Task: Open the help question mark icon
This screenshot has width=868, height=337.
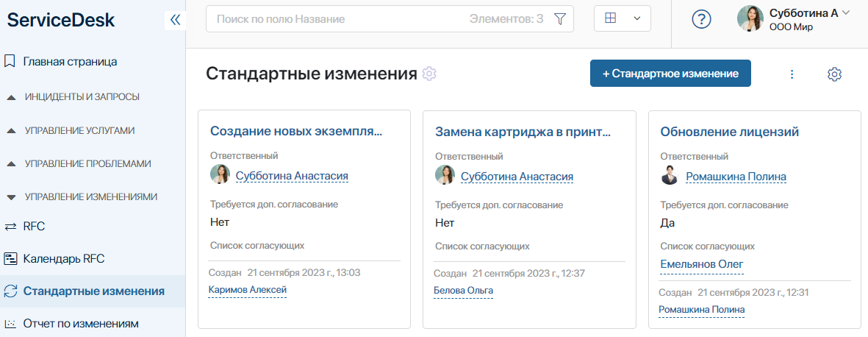Action: coord(701,19)
